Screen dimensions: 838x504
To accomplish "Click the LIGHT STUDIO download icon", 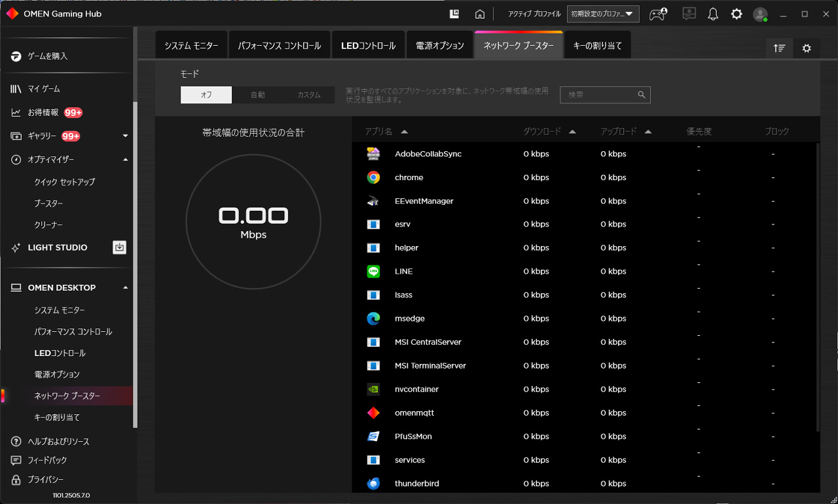I will 119,247.
